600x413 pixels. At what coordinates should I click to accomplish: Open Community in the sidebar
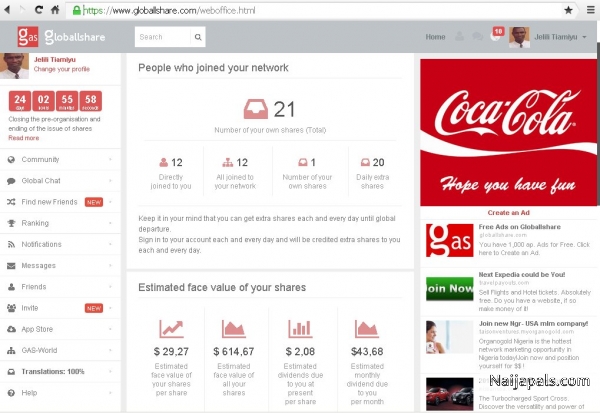coord(60,160)
